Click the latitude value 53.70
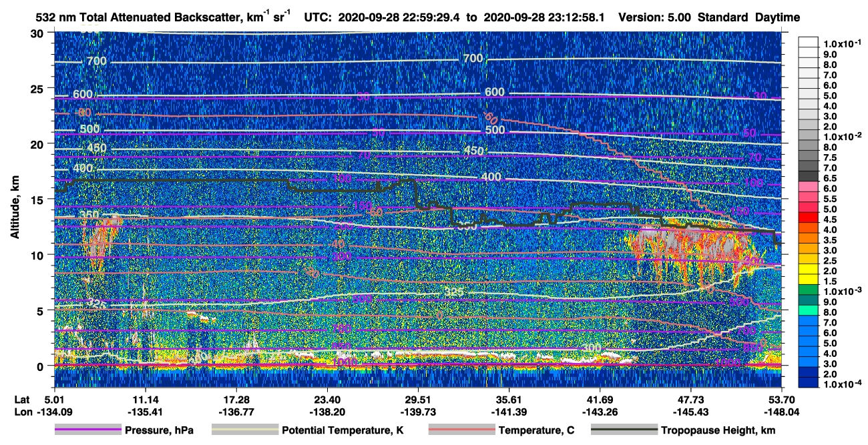Image resolution: width=868 pixels, height=445 pixels. point(782,399)
